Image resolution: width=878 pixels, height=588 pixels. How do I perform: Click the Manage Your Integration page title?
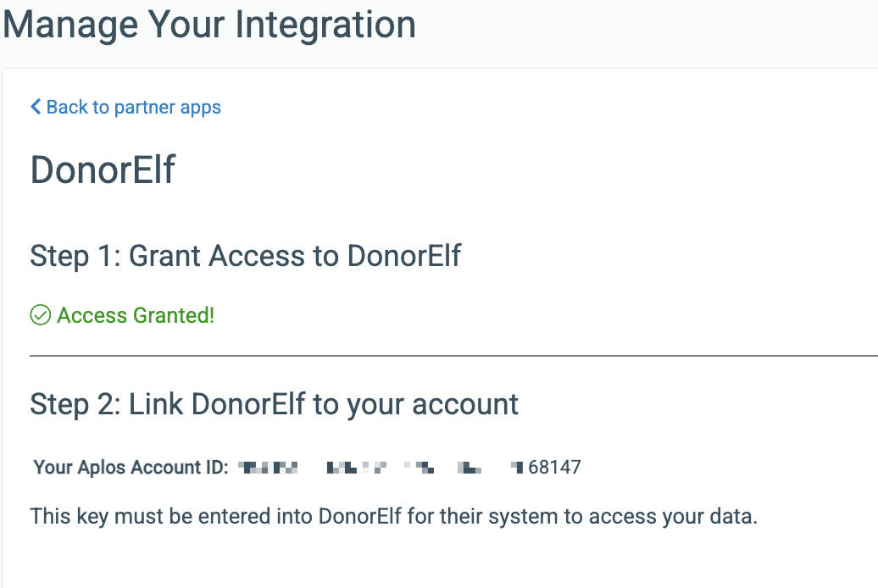(x=209, y=25)
